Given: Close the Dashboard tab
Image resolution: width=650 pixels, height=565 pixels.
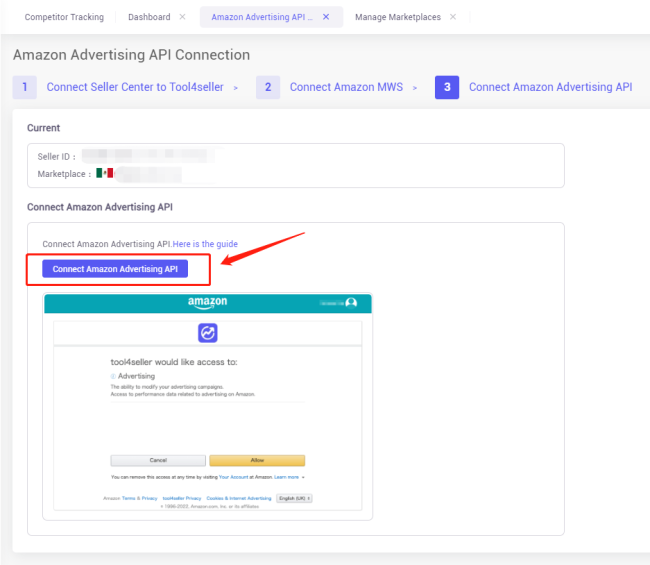Looking at the screenshot, I should click(x=182, y=17).
